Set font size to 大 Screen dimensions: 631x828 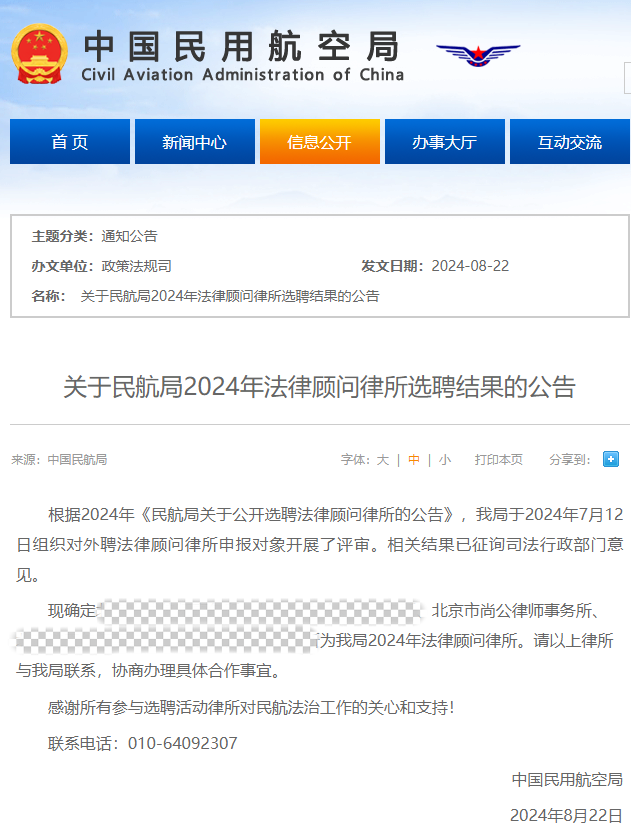383,460
